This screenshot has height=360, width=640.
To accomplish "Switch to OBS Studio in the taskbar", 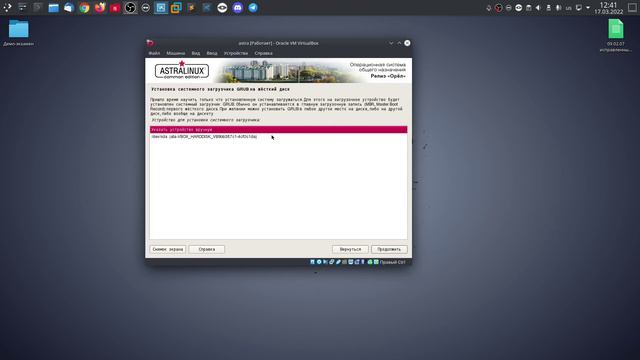I will pyautogui.click(x=130, y=8).
